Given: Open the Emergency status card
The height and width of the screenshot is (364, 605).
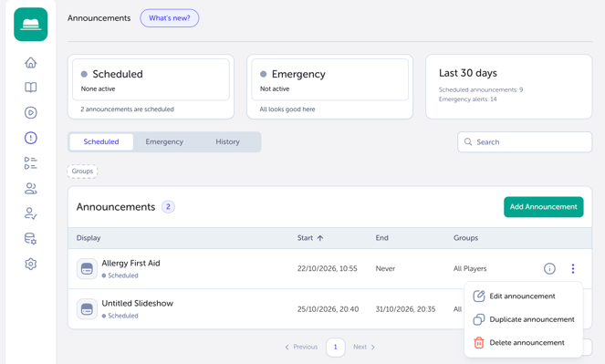Looking at the screenshot, I should 330,87.
